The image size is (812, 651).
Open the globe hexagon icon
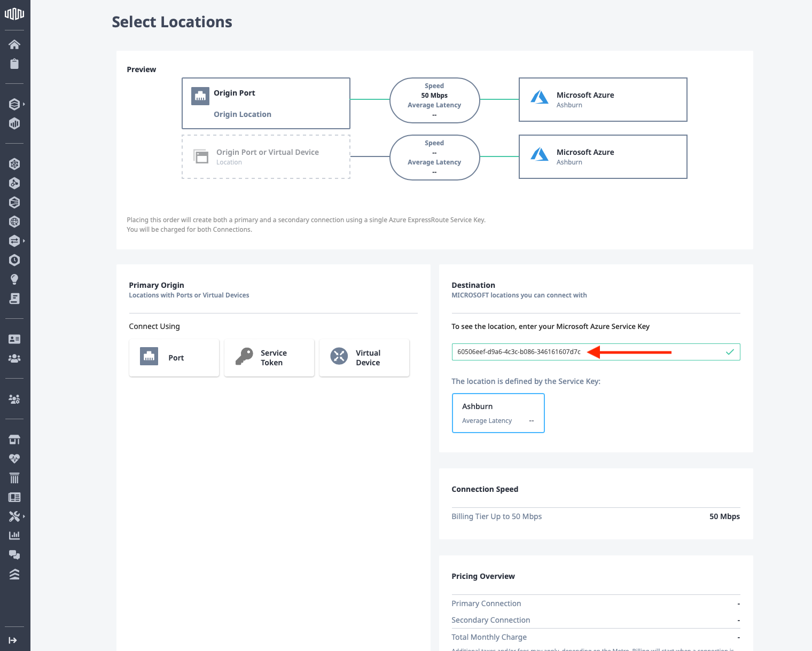pyautogui.click(x=14, y=222)
